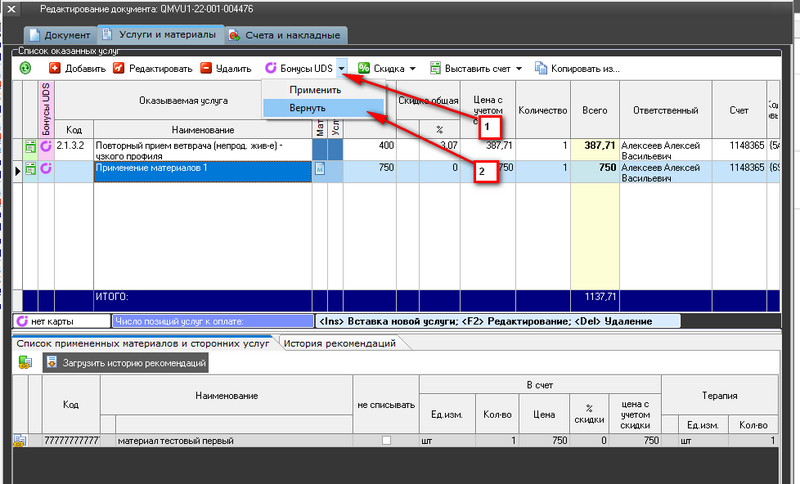Select Применить from the UDS bonus menu

click(315, 90)
